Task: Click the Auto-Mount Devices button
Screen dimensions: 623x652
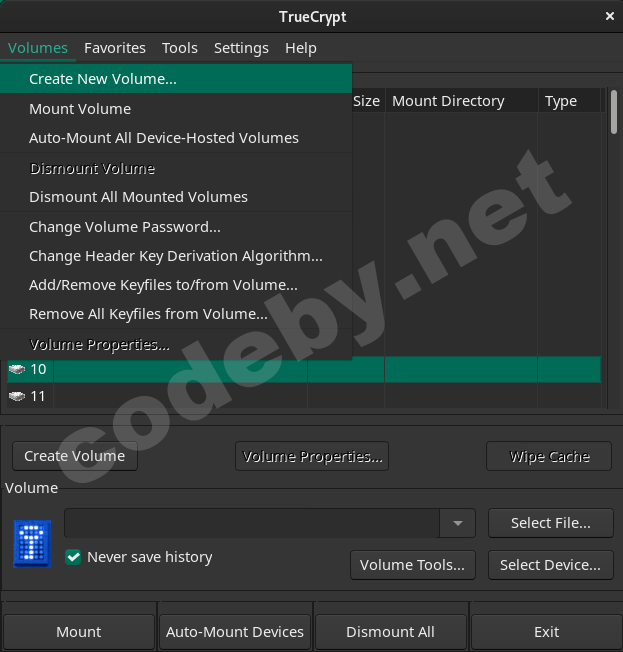Action: (x=235, y=632)
